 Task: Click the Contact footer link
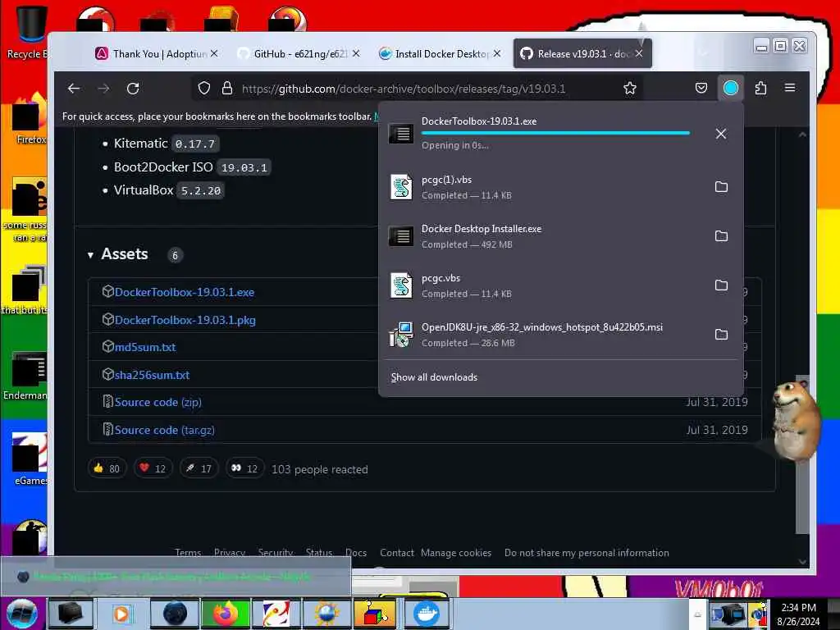[396, 553]
